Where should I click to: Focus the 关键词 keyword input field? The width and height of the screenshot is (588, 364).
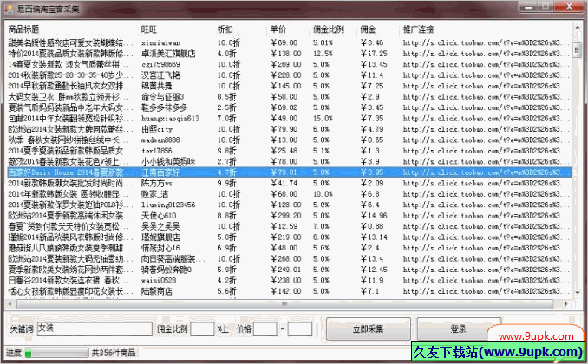tap(95, 328)
